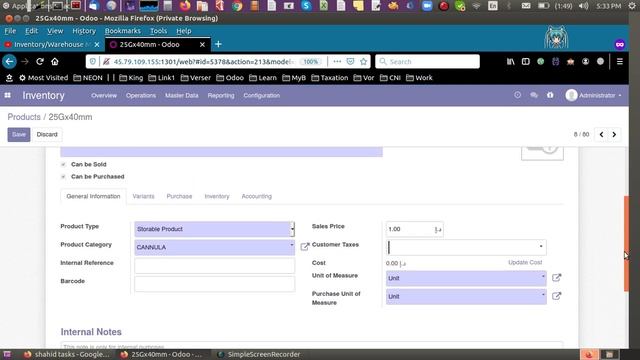The width and height of the screenshot is (640, 360).
Task: Bookmark this page with star icon
Action: 363,62
